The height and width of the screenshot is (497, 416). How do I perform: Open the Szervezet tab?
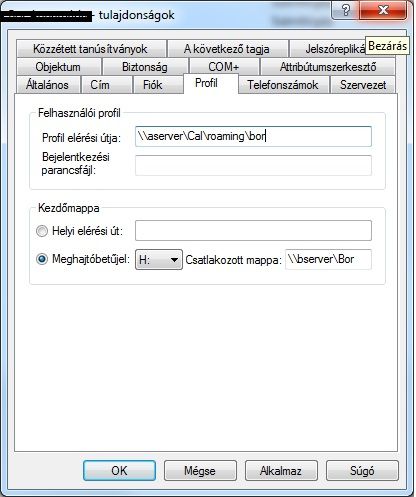pos(363,85)
